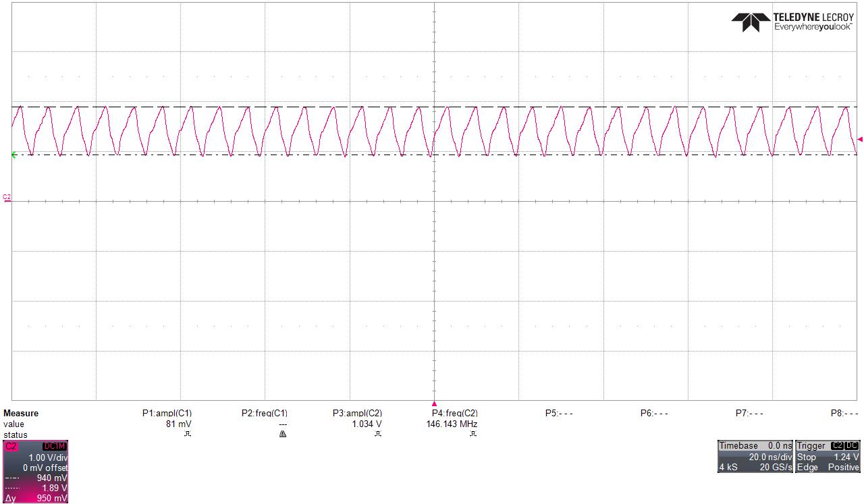The image size is (864, 504).
Task: Click the DC1M coupling badge in C2 box
Action: pyautogui.click(x=55, y=446)
